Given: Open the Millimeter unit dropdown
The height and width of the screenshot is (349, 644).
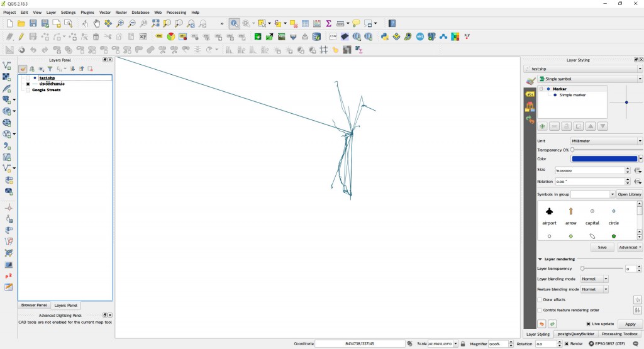Looking at the screenshot, I should click(606, 141).
